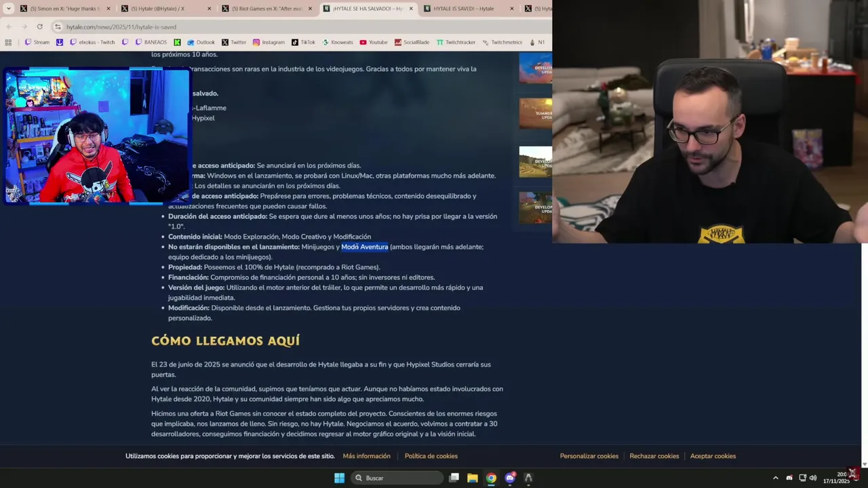
Task: Open the Youtube bookmark
Action: point(374,42)
